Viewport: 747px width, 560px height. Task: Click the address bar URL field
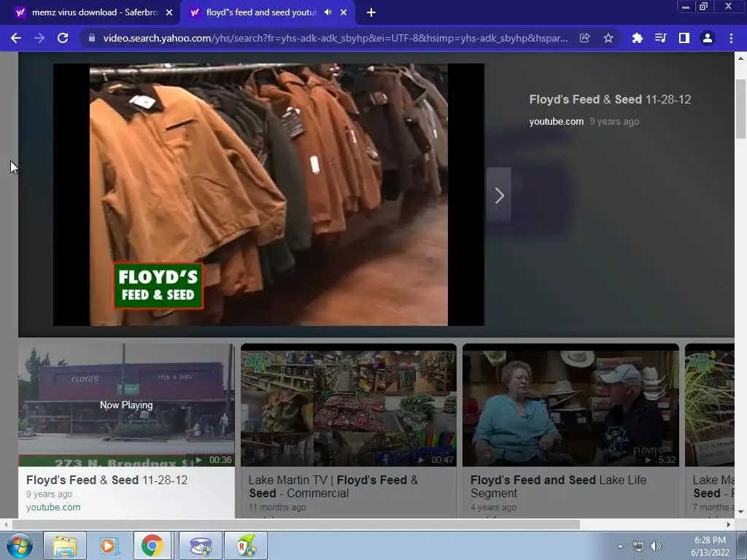(x=336, y=38)
